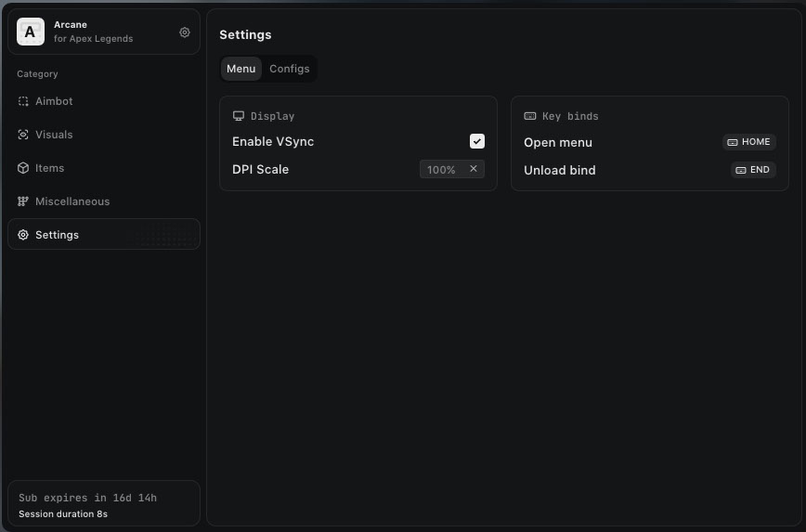The width and height of the screenshot is (806, 532).
Task: Open the Aimbot category
Action: (x=54, y=101)
